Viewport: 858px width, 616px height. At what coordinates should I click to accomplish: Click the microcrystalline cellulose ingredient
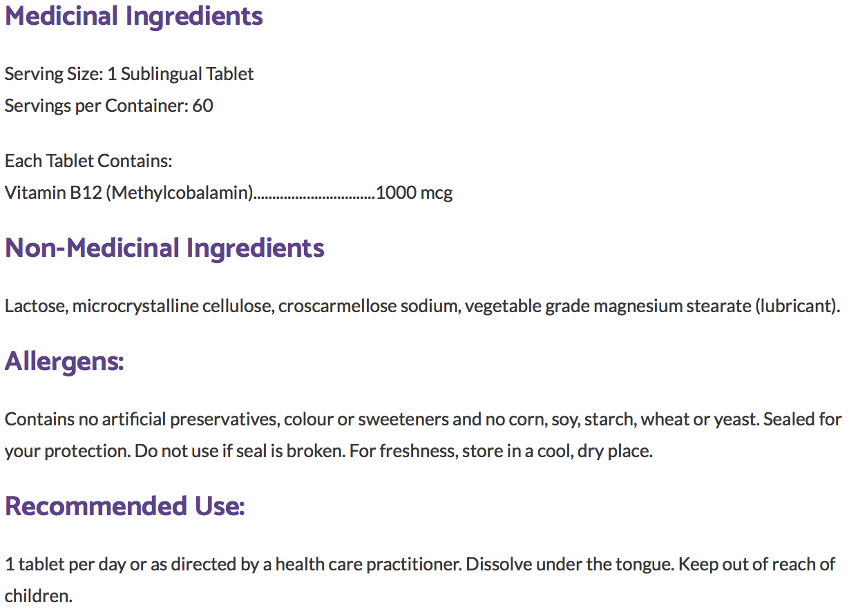coord(173,306)
